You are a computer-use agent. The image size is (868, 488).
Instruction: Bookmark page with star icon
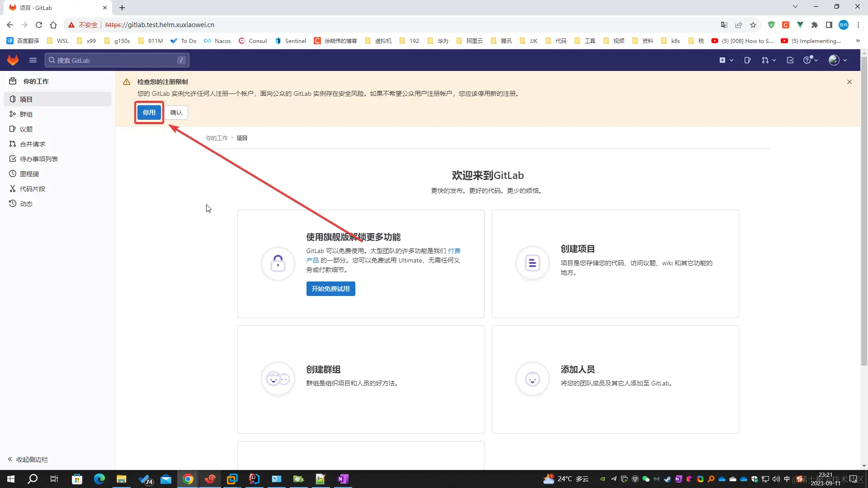753,25
